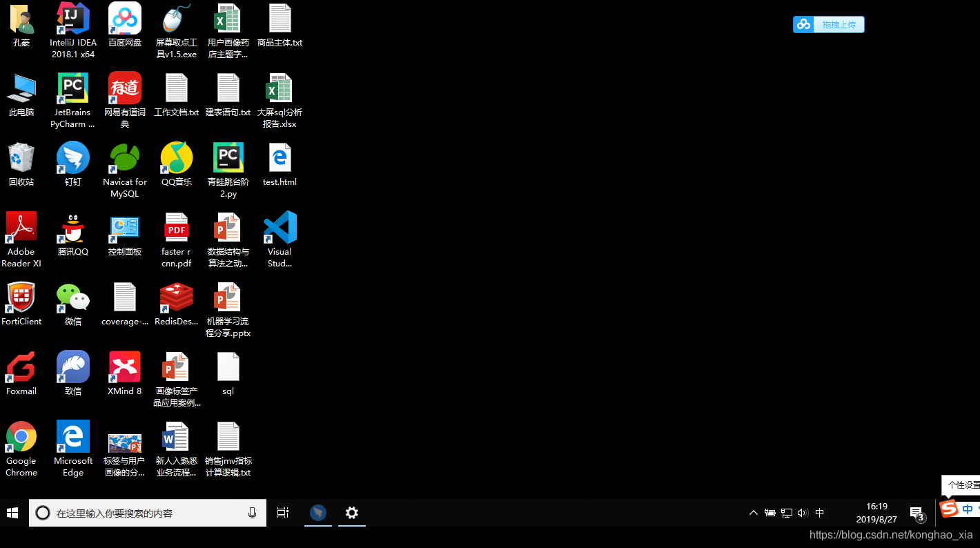
Task: Select the 百度网盘 desktop icon
Action: (125, 26)
